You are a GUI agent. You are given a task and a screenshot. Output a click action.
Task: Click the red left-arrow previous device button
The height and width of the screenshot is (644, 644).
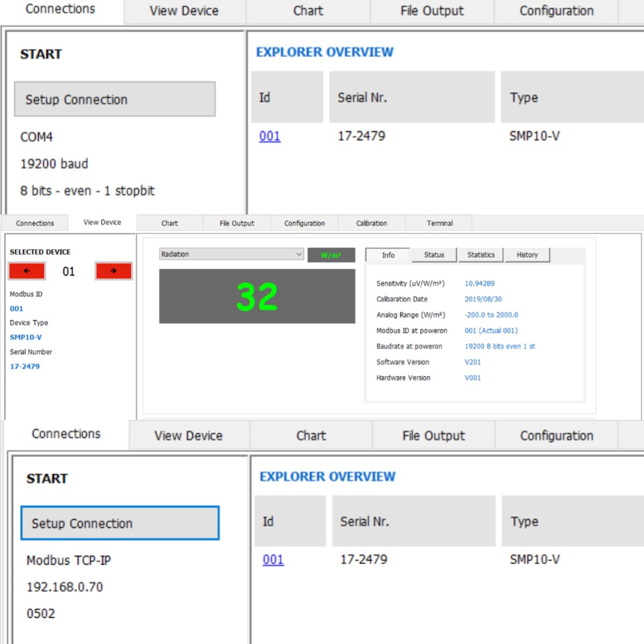click(27, 271)
